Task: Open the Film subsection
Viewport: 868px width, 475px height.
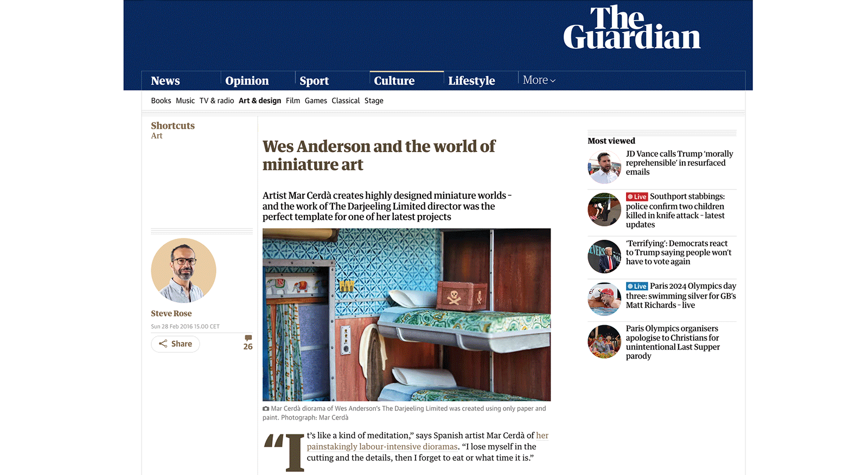Action: pos(293,101)
